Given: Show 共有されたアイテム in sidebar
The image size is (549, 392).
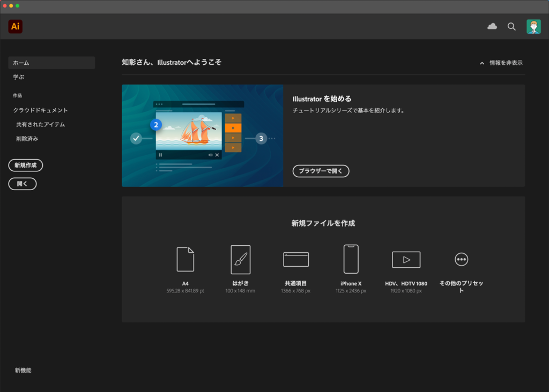Looking at the screenshot, I should pyautogui.click(x=41, y=124).
